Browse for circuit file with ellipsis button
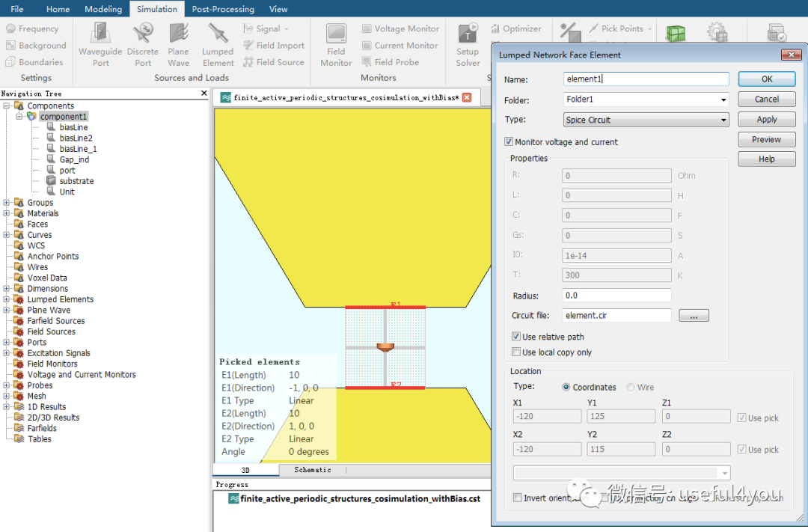Image resolution: width=808 pixels, height=532 pixels. pyautogui.click(x=694, y=316)
